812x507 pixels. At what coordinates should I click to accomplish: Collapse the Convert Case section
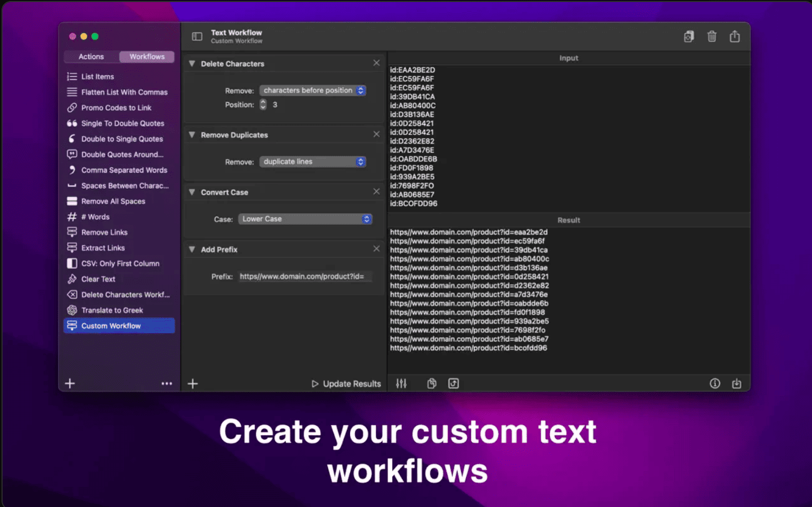coord(192,192)
